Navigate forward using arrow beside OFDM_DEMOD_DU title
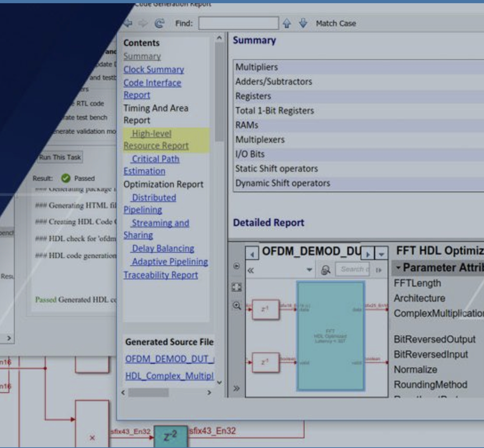 [368, 255]
